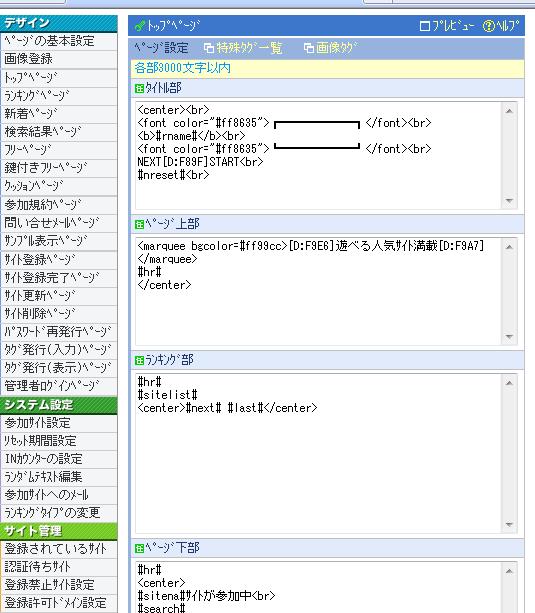The width and height of the screenshot is (535, 613).
Task: Open ランキングページ in sidebar
Action: click(59, 96)
